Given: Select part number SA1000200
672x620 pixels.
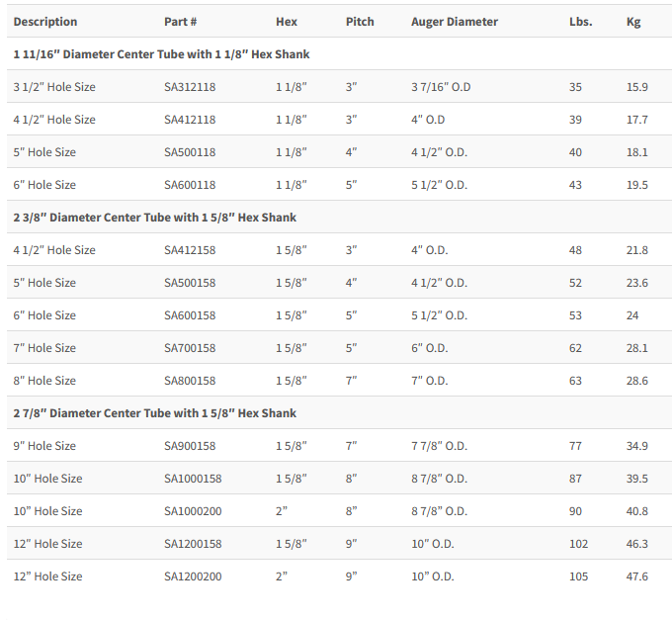Looking at the screenshot, I should [193, 511].
